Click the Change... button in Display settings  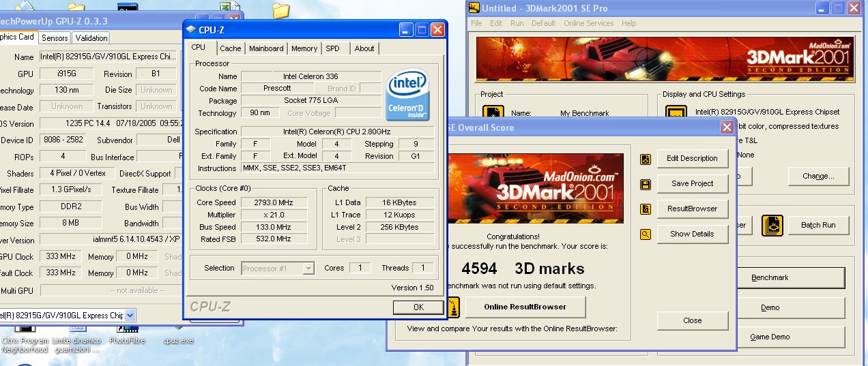(x=818, y=176)
